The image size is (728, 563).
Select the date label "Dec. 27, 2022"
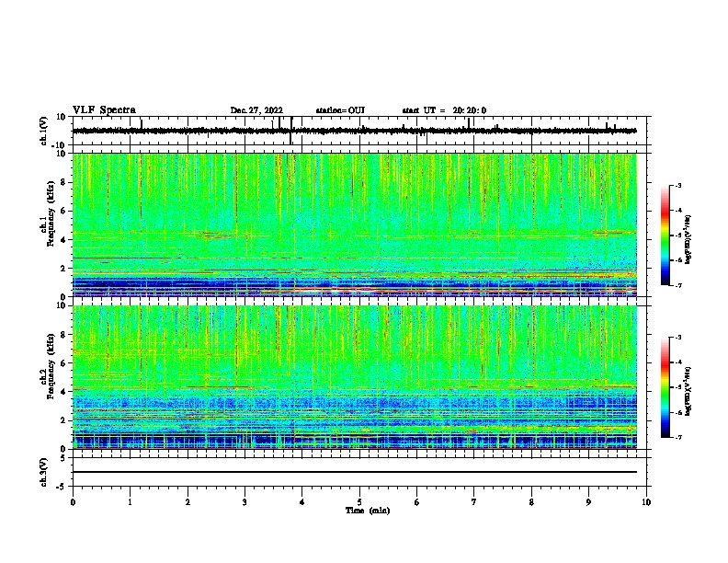(256, 110)
